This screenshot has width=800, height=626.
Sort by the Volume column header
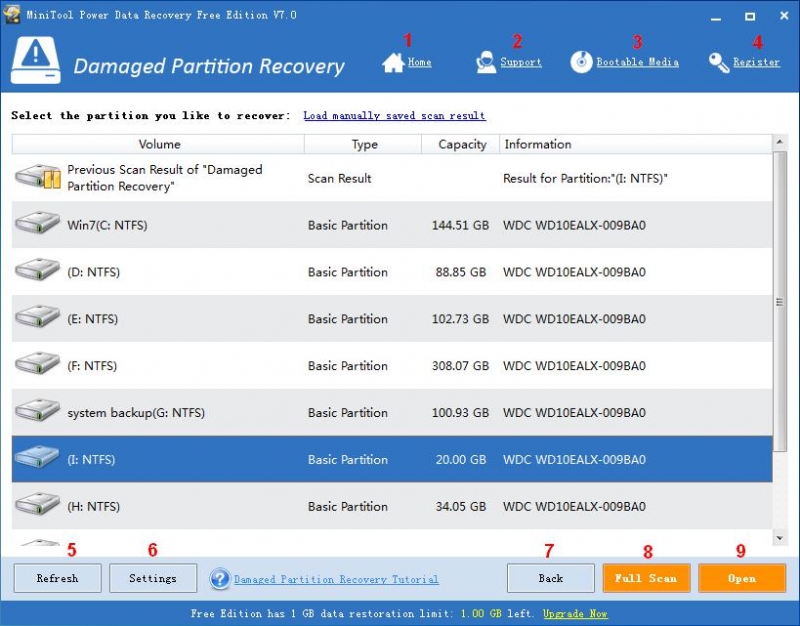(158, 144)
